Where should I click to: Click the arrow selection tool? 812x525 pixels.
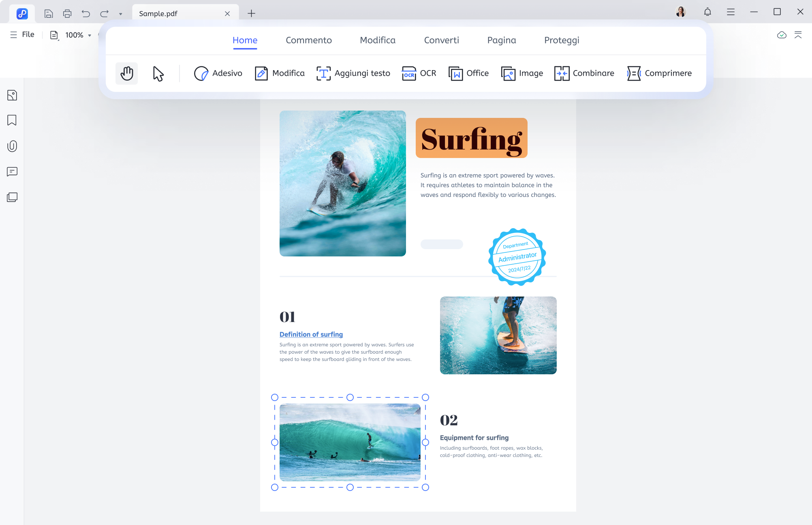pos(158,72)
